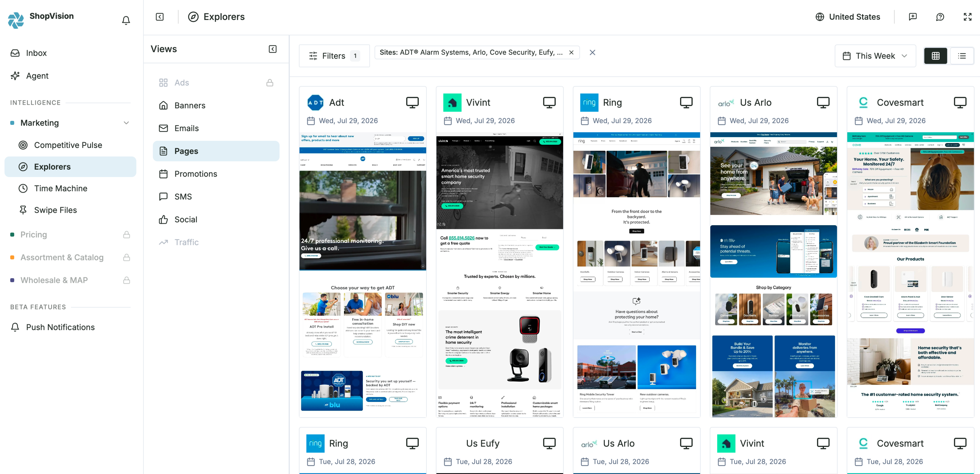Click the Covesmart logo on Jul 29 card
Image resolution: width=980 pixels, height=474 pixels.
click(x=863, y=103)
